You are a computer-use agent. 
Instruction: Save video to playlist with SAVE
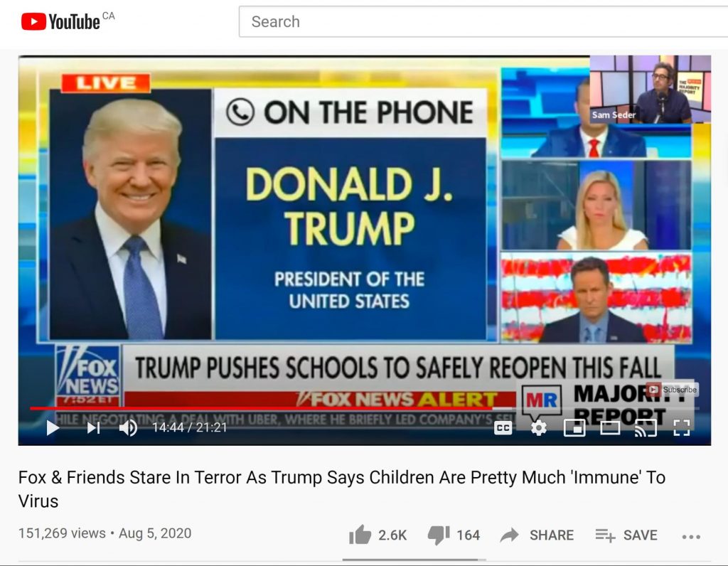626,535
